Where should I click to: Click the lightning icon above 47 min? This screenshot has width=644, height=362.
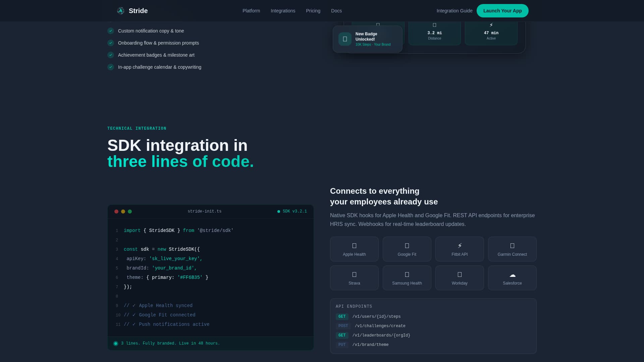(491, 25)
